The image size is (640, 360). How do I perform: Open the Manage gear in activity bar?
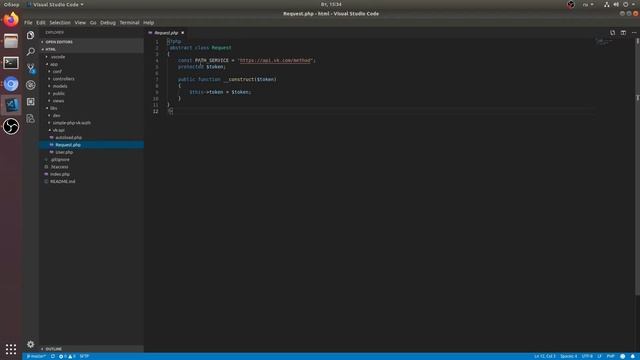pos(30,344)
